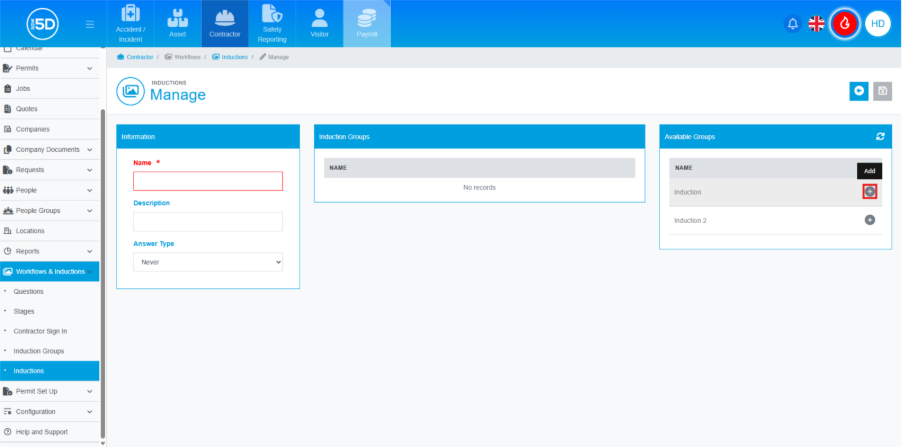This screenshot has height=447, width=903.
Task: Switch to the Safety Reporting module
Action: coord(272,24)
